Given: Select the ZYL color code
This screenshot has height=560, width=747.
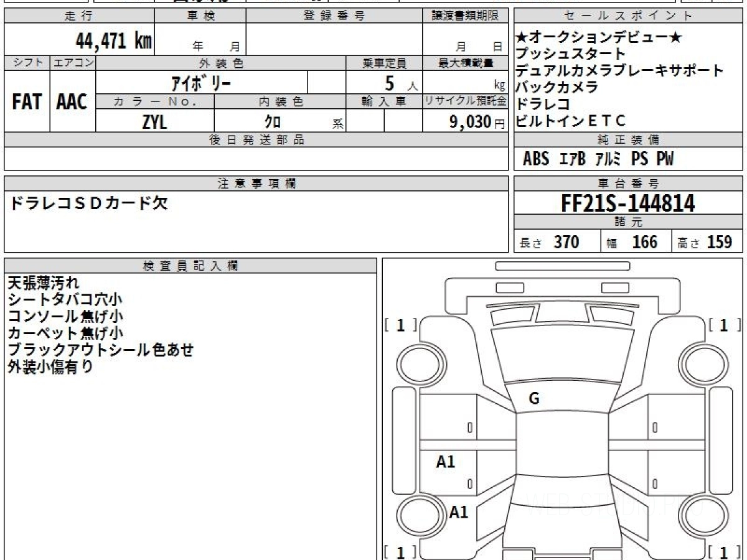Looking at the screenshot, I should [x=154, y=122].
